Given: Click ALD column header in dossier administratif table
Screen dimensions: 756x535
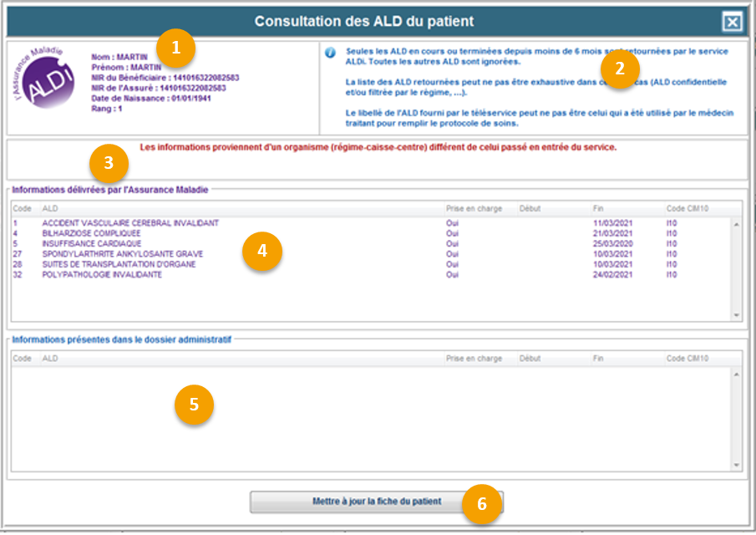Looking at the screenshot, I should [50, 359].
